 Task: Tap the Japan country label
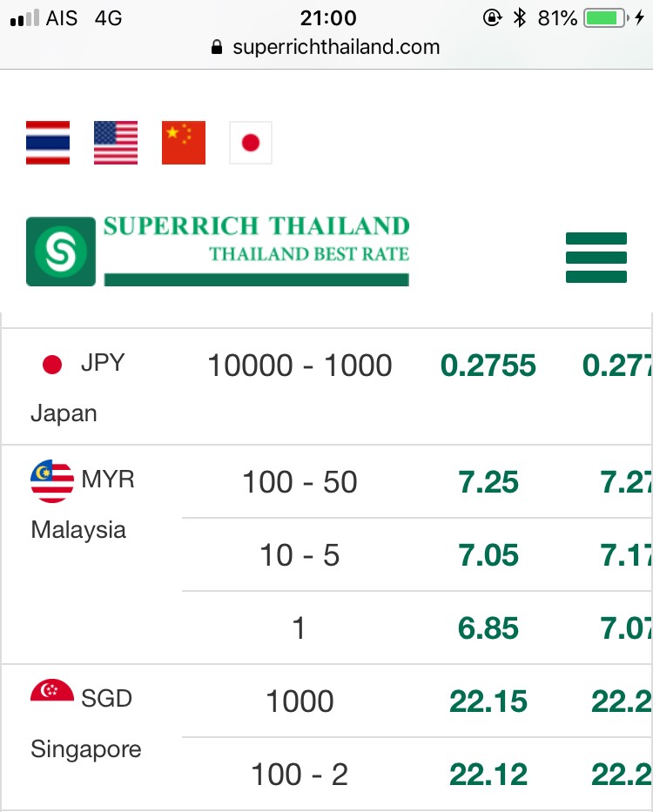pyautogui.click(x=64, y=413)
